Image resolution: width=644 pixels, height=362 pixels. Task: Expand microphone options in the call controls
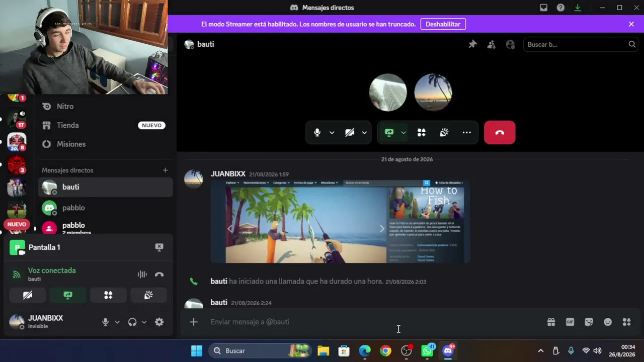point(332,133)
